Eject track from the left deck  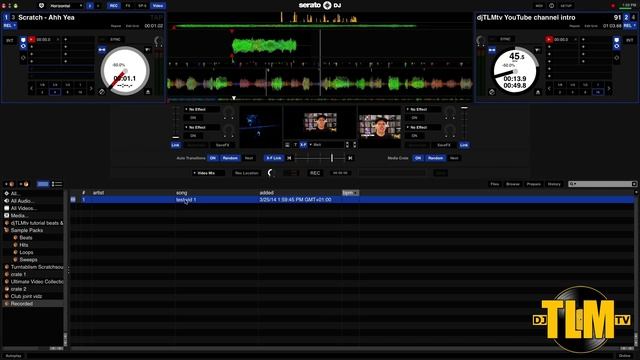(148, 92)
